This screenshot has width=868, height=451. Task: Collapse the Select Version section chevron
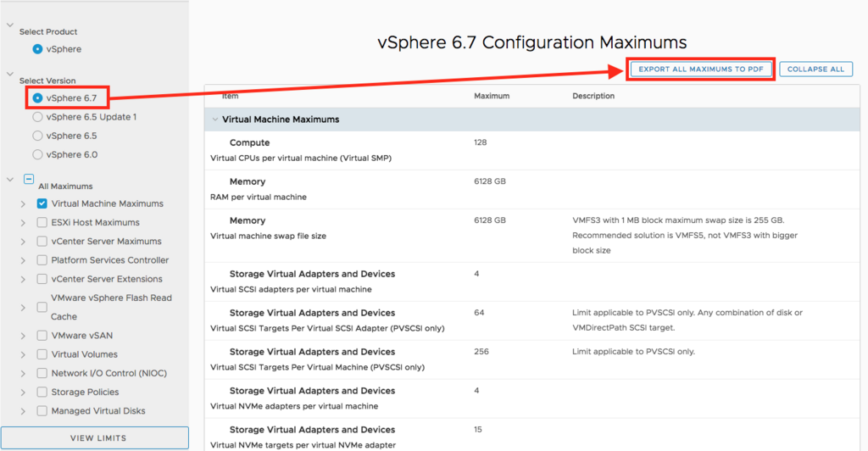point(10,74)
